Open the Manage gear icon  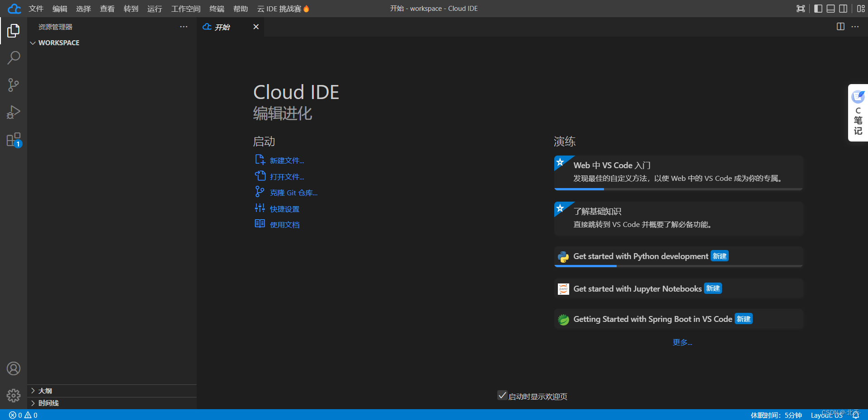click(14, 396)
